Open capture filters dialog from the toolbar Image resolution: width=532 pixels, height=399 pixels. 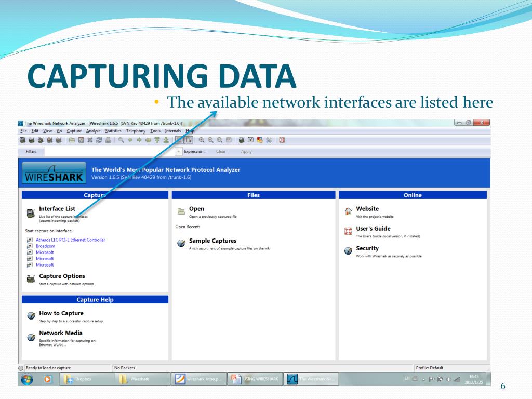(242, 140)
